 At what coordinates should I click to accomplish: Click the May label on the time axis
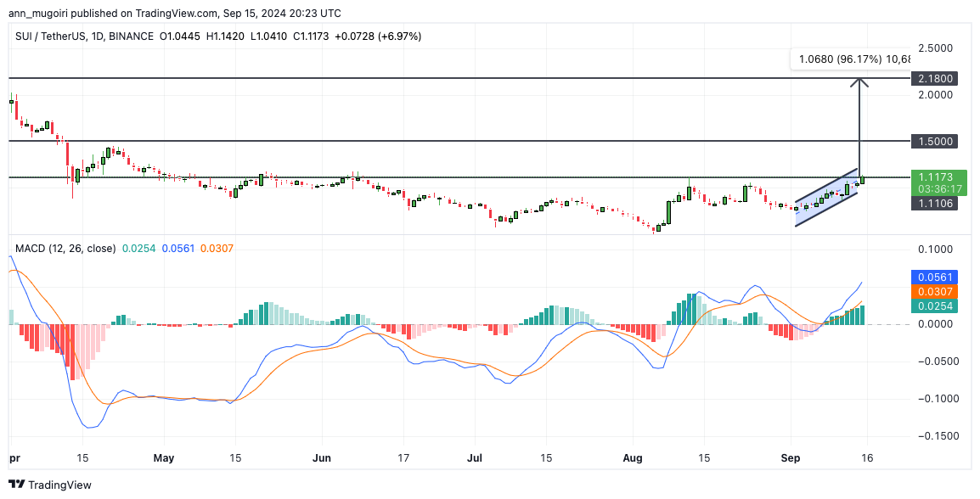164,457
